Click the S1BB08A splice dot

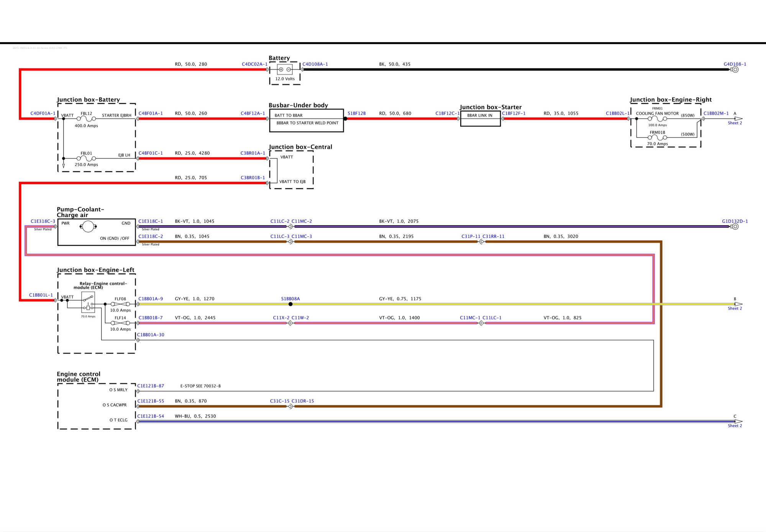point(290,304)
